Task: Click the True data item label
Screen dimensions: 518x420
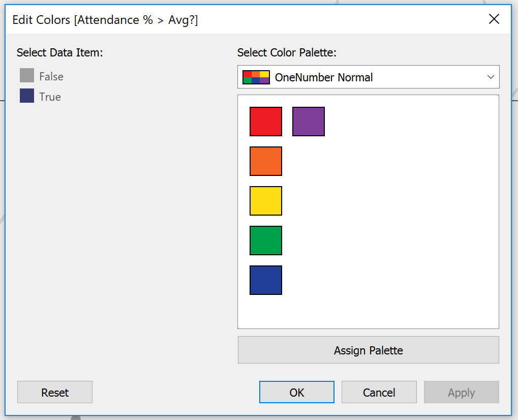Action: click(x=50, y=97)
